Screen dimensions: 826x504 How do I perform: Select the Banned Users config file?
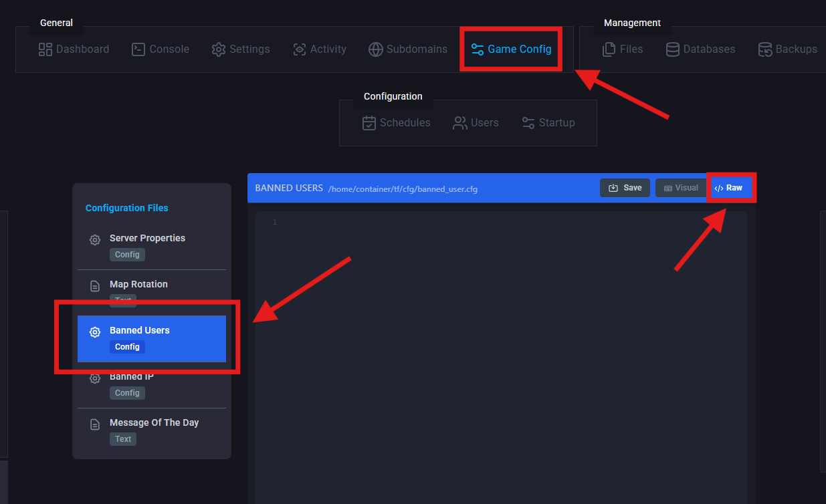pyautogui.click(x=152, y=339)
